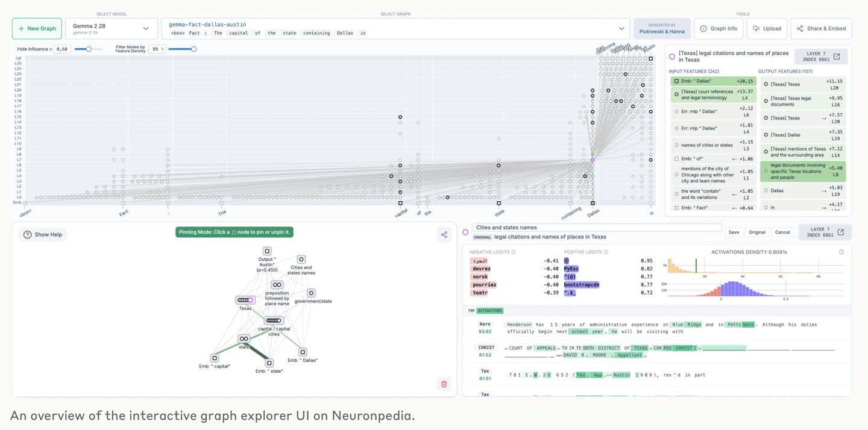Click the positive logit token bootstrapcdn

click(582, 285)
